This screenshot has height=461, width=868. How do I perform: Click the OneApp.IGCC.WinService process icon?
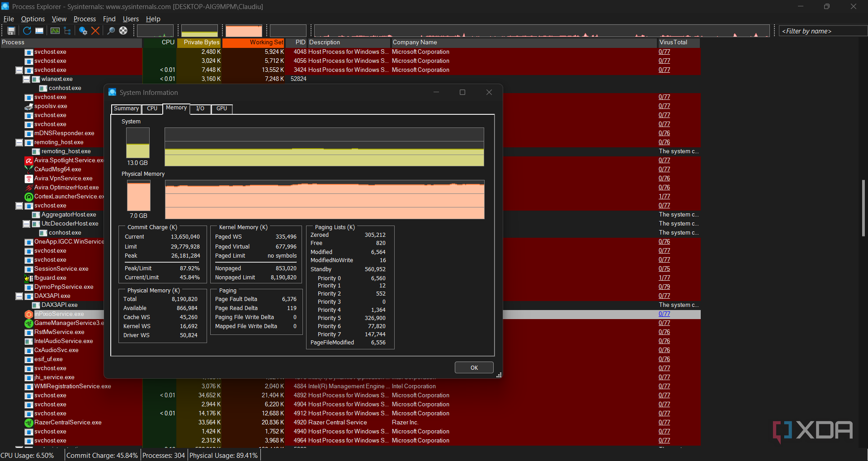(28, 242)
